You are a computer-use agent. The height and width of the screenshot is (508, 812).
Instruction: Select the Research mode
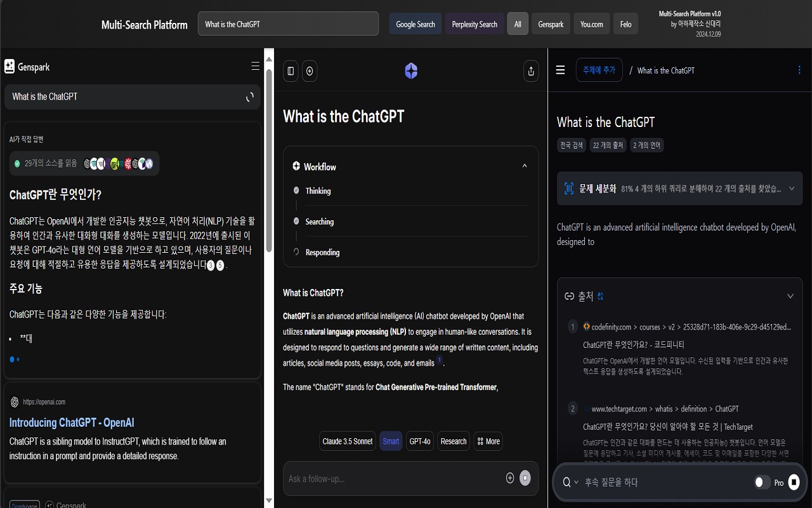pos(454,441)
